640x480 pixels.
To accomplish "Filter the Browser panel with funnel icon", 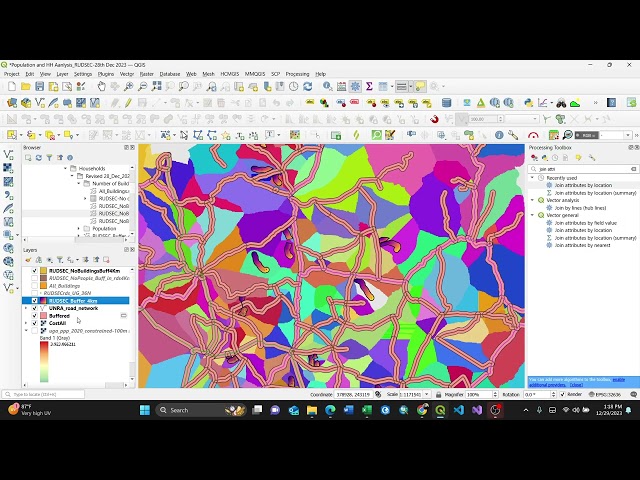I will tap(49, 158).
